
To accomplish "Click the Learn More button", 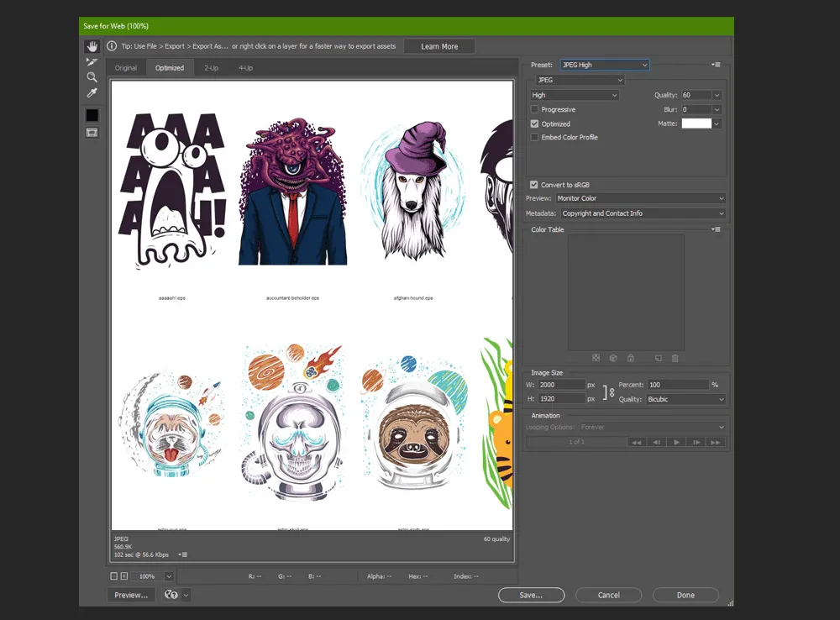I will point(439,46).
